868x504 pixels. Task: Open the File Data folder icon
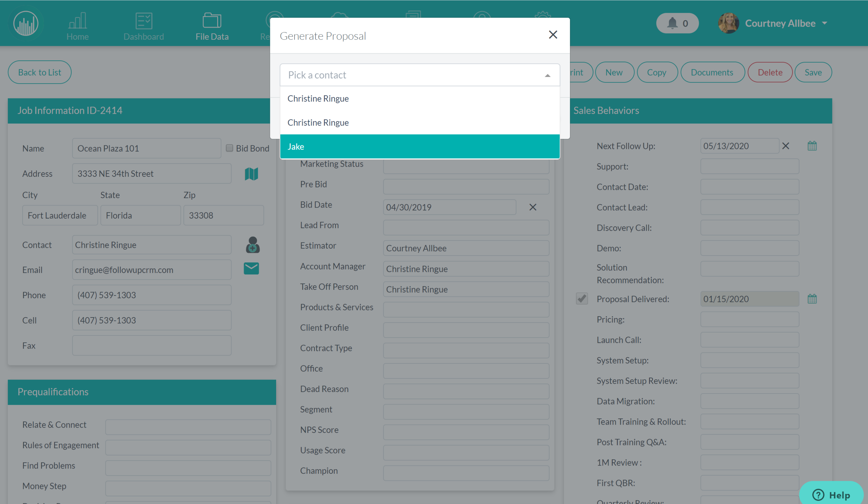[212, 21]
